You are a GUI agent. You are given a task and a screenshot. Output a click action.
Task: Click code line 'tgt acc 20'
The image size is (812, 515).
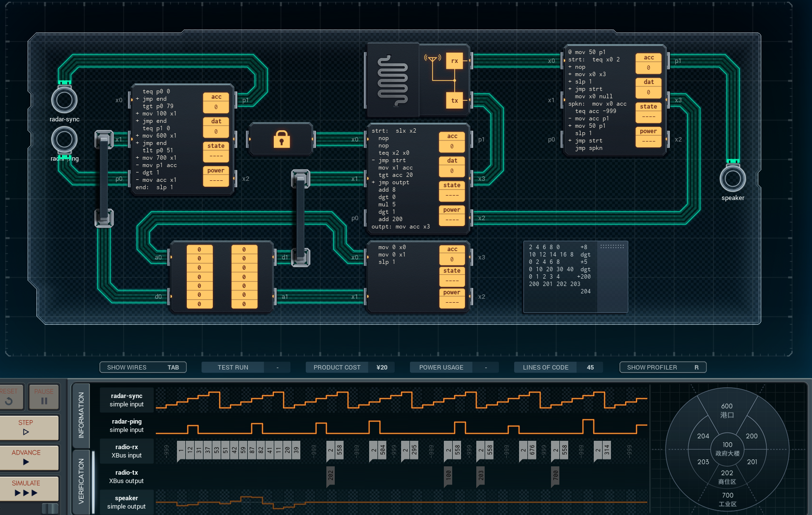click(396, 175)
